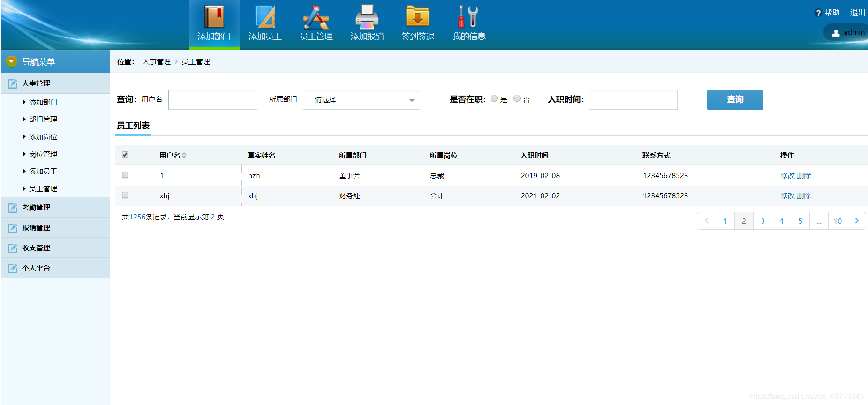
Task: Go to page 1
Action: pos(725,221)
